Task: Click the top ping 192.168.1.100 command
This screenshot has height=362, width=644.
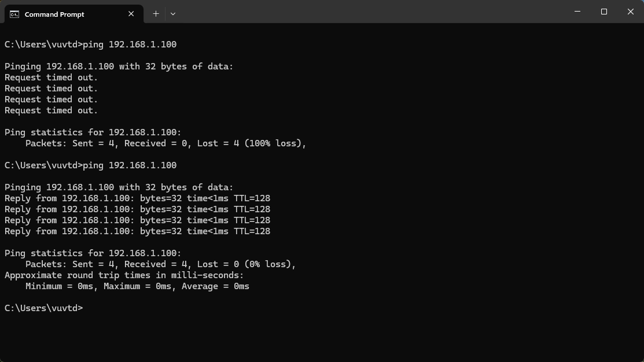Action: (90, 45)
